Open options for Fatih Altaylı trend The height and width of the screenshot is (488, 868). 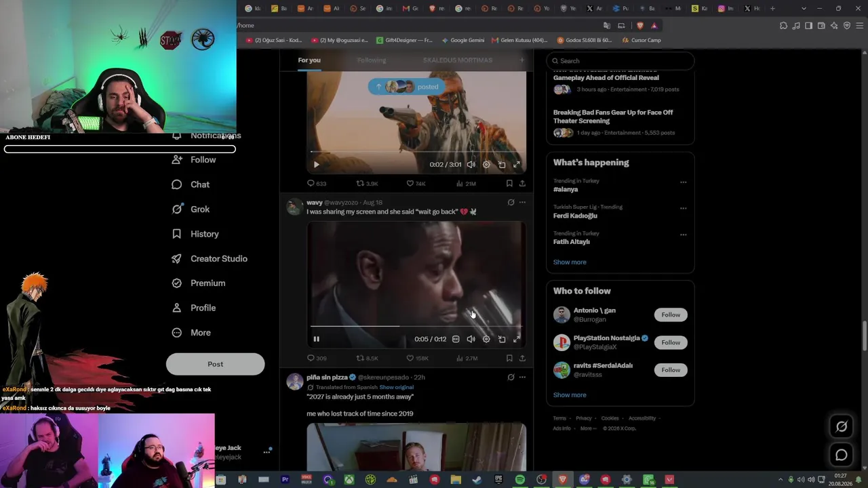[x=683, y=235]
